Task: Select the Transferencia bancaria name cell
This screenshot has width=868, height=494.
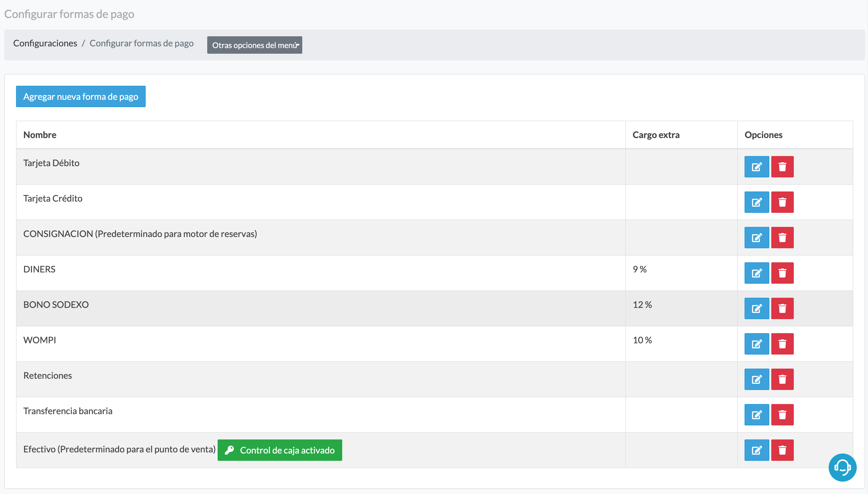Action: click(x=321, y=415)
